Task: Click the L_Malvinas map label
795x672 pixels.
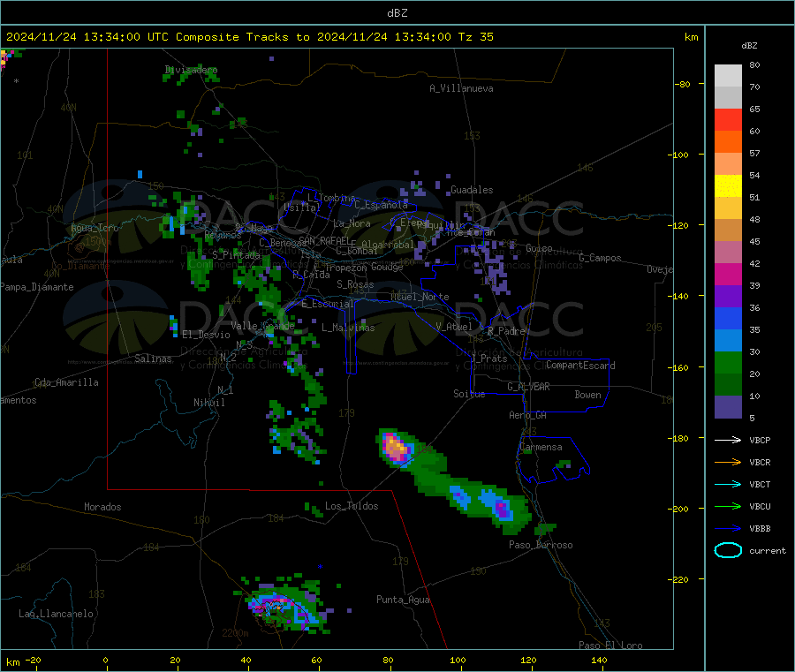Action: click(348, 328)
